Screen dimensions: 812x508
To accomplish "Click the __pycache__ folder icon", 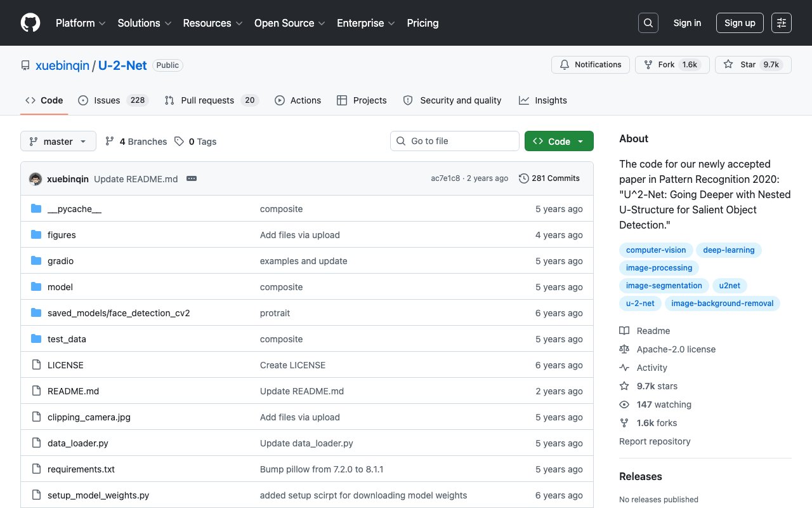I will [x=36, y=209].
